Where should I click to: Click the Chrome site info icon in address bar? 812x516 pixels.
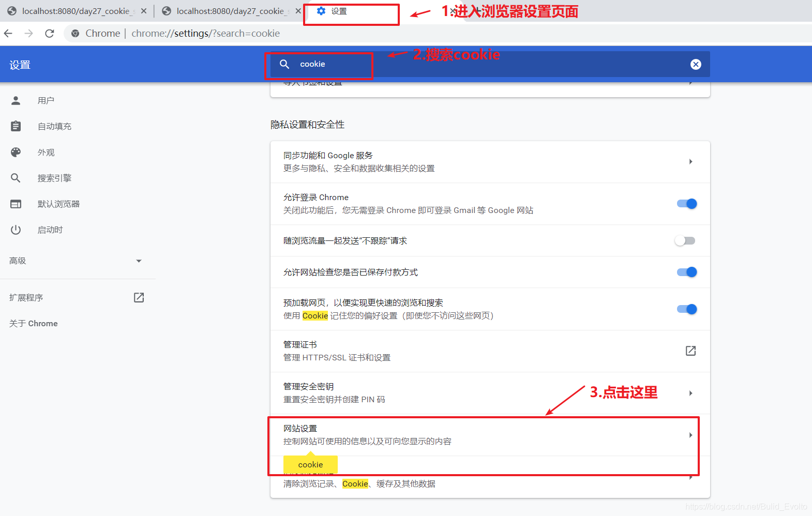click(76, 33)
